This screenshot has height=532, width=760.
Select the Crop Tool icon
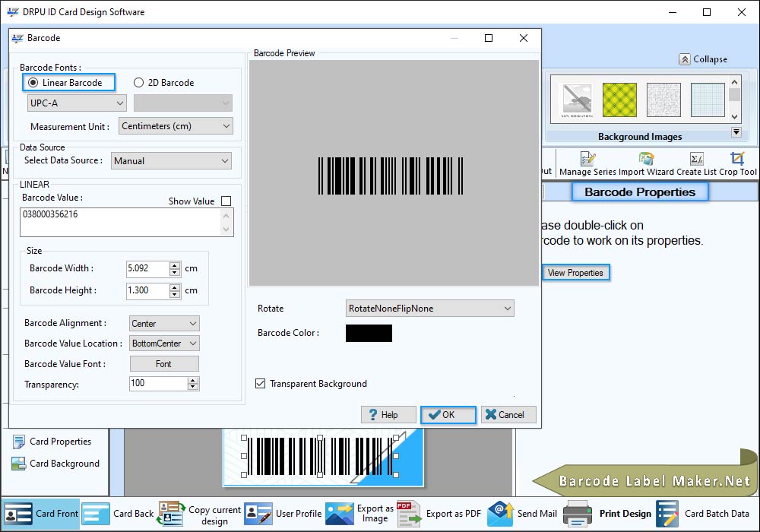tap(737, 158)
